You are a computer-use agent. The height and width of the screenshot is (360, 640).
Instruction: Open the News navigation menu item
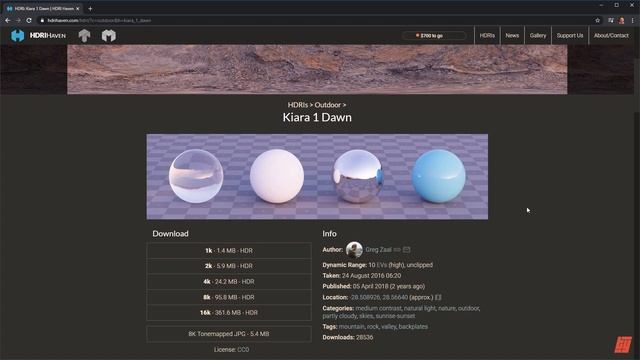pos(512,36)
